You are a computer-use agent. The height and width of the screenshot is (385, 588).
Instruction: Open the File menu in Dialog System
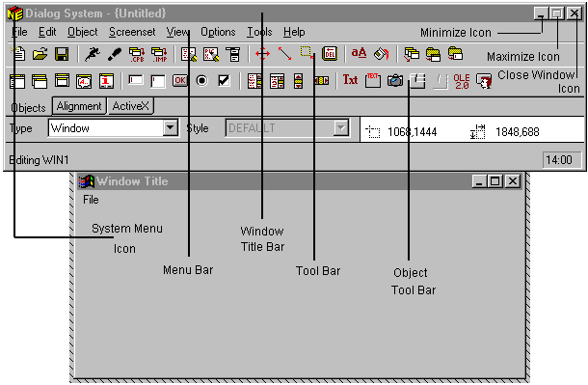coord(19,32)
